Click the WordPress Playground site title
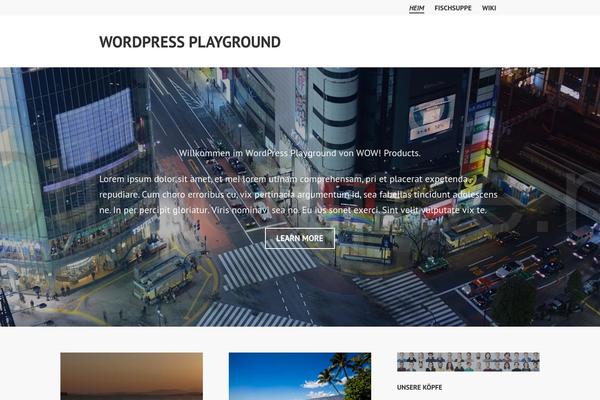The height and width of the screenshot is (400, 600). tap(190, 42)
